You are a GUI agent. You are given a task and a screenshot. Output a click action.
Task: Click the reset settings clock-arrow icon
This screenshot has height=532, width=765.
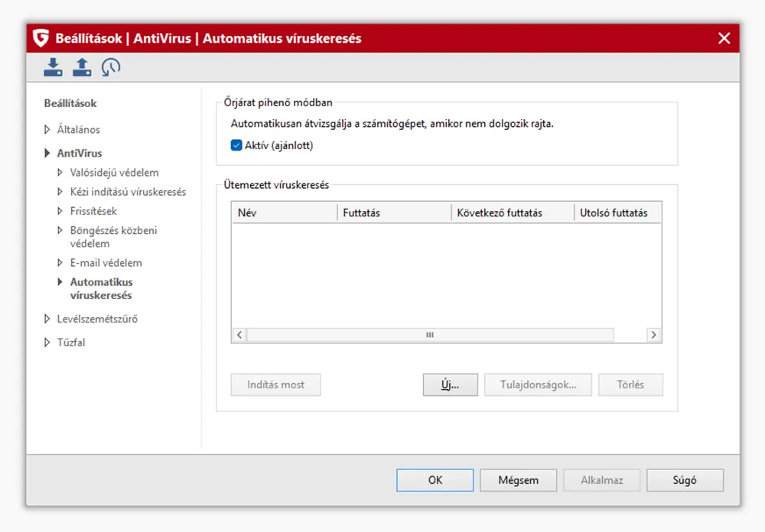pyautogui.click(x=111, y=67)
